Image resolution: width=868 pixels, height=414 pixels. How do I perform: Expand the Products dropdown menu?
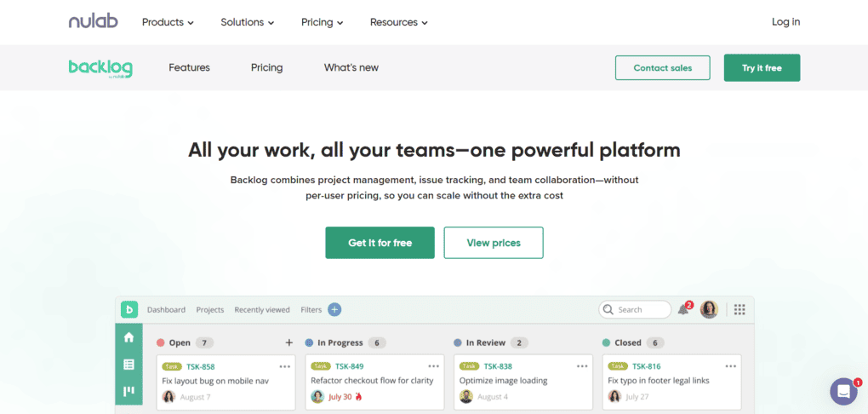point(168,22)
